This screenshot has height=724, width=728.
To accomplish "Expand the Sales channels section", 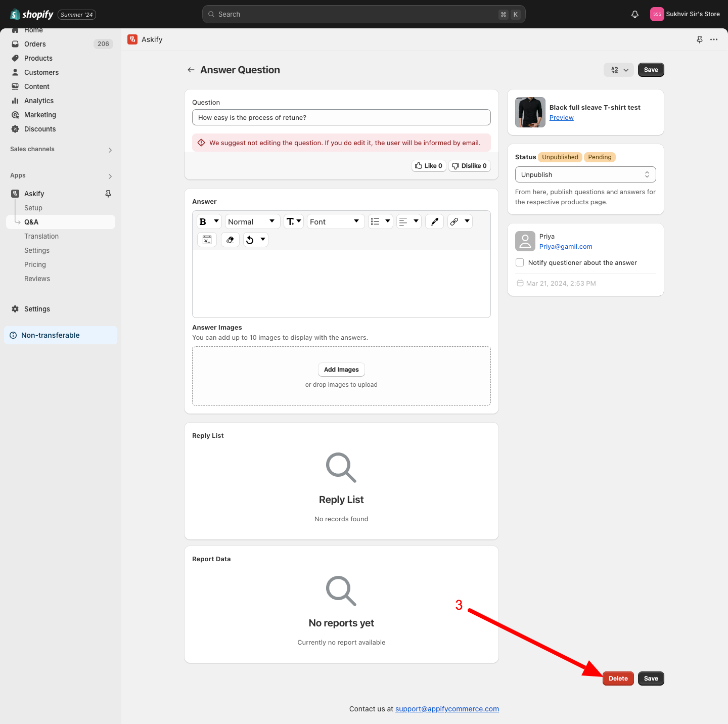I will [61, 149].
